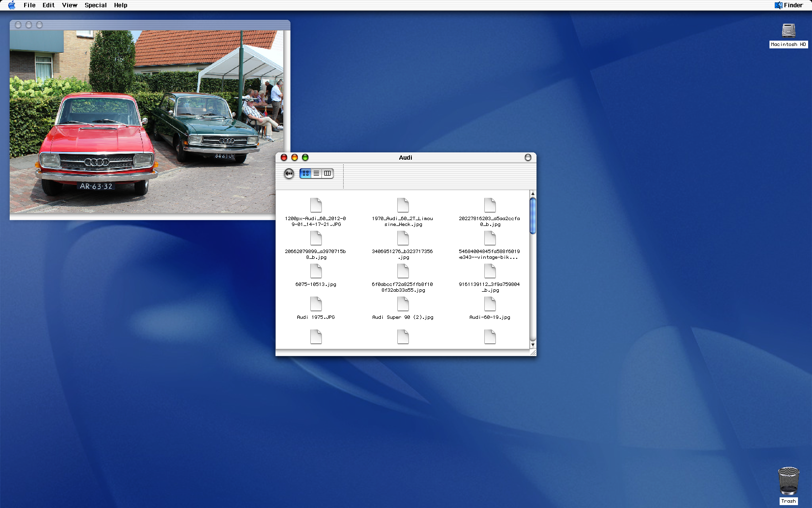Select file 6075-10513.jpg icon

(x=316, y=271)
